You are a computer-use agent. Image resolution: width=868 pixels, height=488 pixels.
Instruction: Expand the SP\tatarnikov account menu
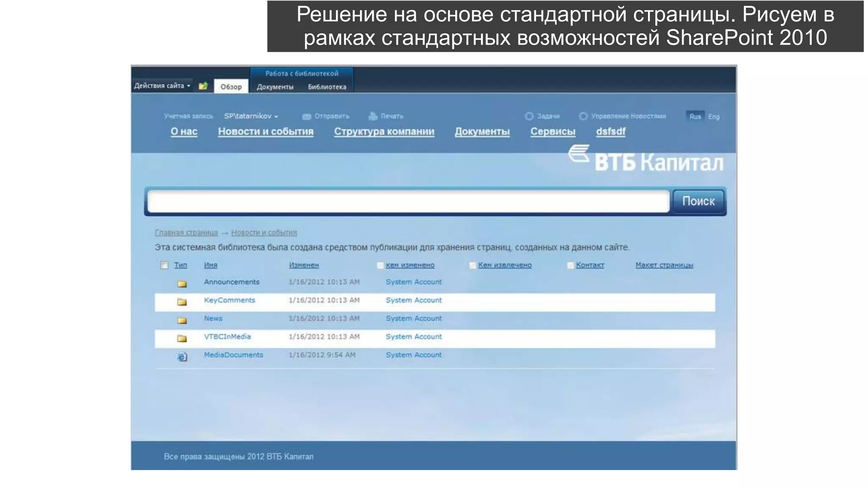(x=251, y=116)
